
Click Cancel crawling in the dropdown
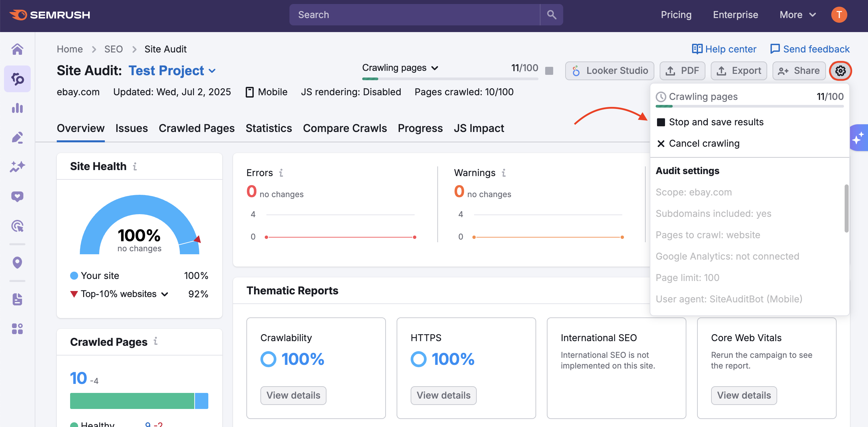tap(704, 143)
